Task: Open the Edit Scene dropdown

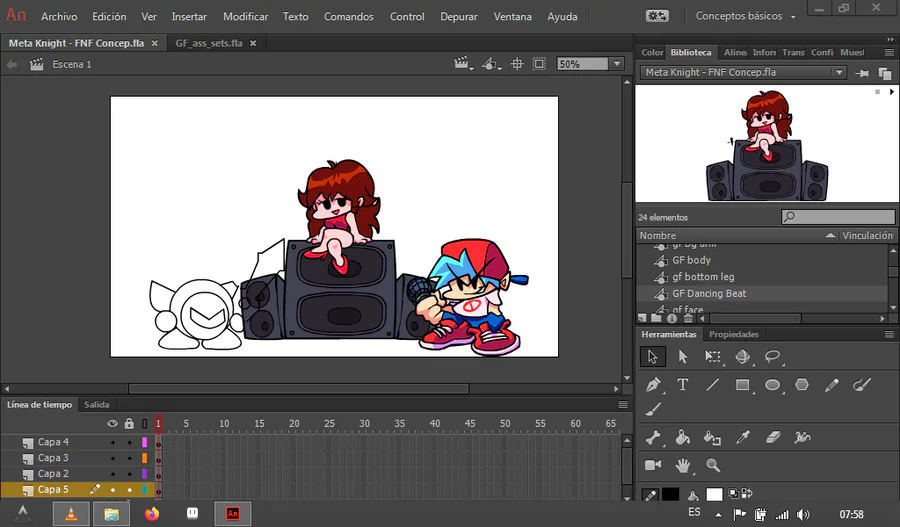Action: [463, 64]
